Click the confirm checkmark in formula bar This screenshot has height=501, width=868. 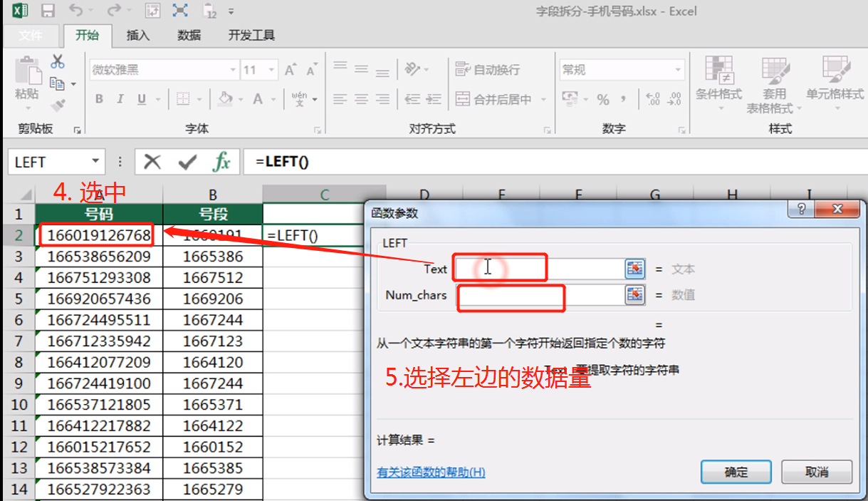click(x=187, y=162)
